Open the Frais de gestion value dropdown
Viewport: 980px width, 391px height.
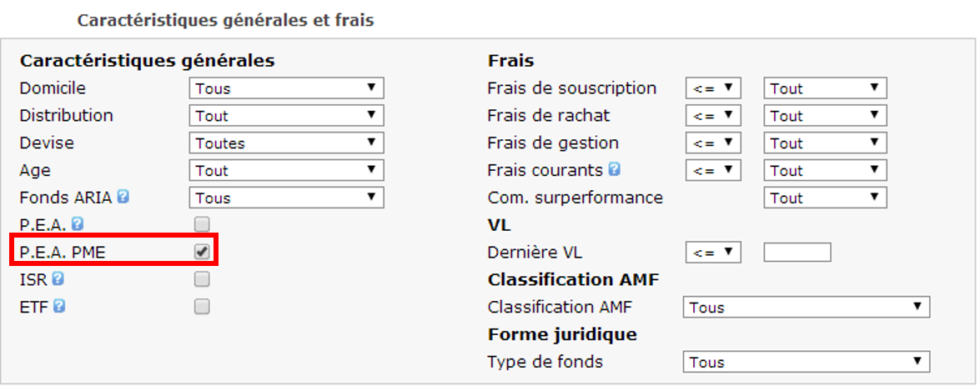825,143
